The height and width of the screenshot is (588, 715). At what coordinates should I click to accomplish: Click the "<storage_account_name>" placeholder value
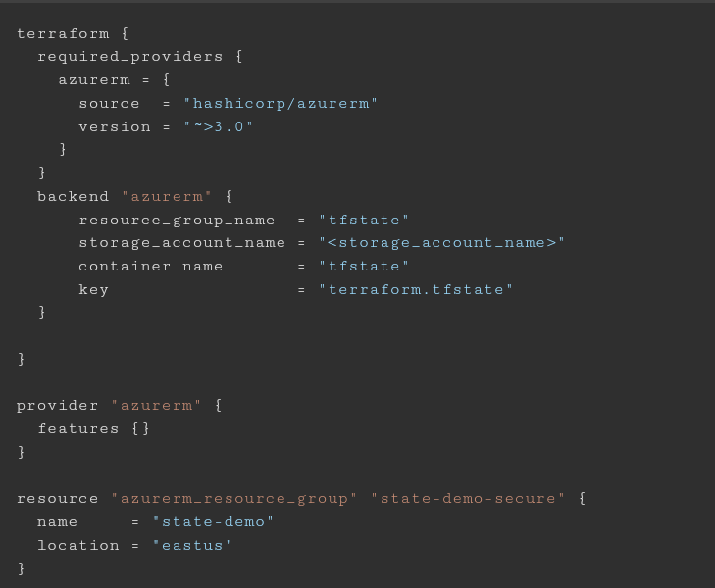pos(441,242)
